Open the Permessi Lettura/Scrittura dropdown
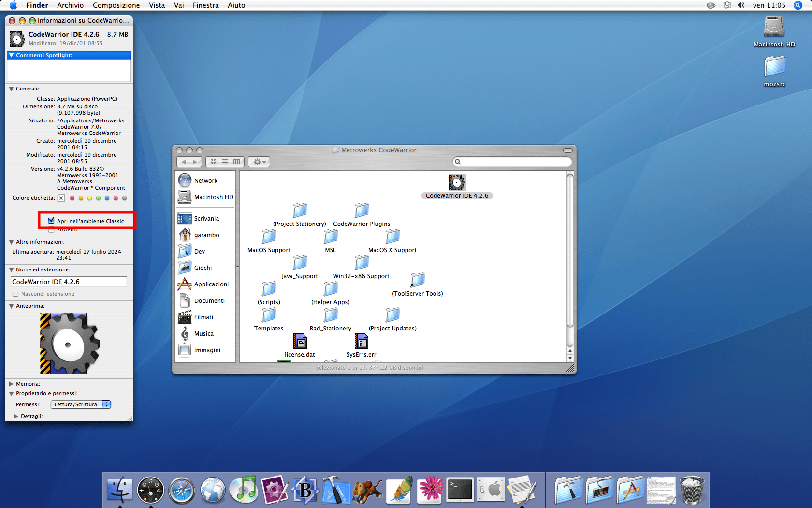Viewport: 812px width, 508px height. (81, 404)
